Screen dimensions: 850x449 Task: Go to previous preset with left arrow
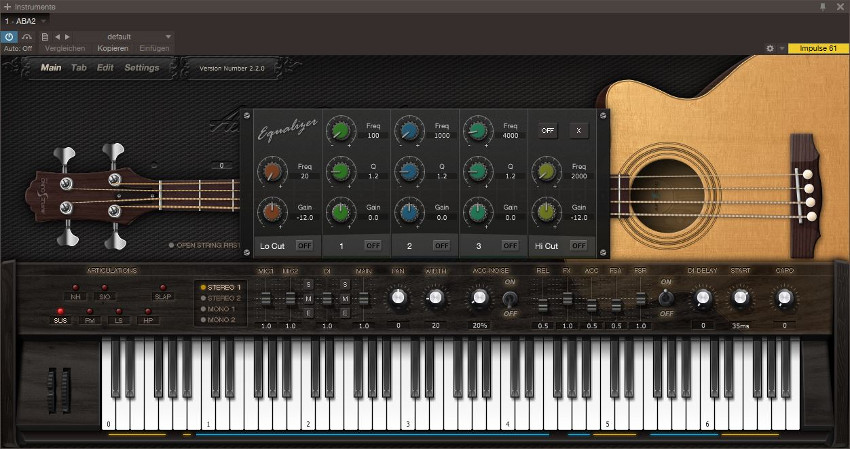57,37
